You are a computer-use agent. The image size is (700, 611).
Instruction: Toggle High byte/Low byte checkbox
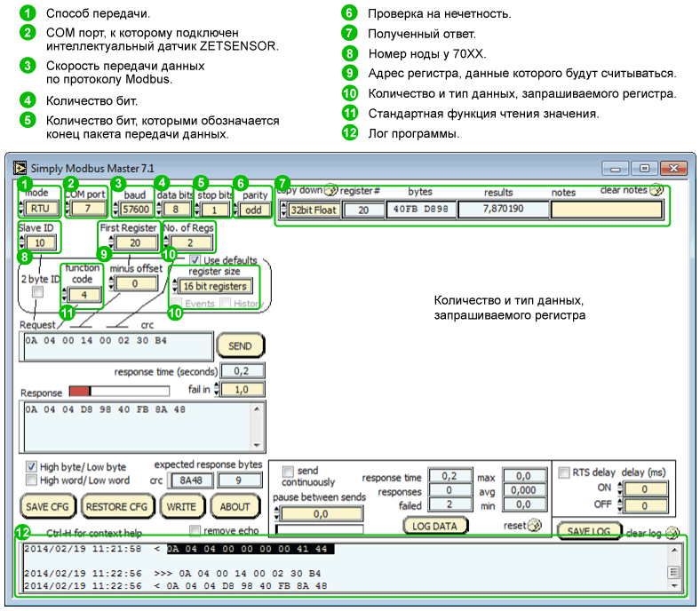[31, 467]
